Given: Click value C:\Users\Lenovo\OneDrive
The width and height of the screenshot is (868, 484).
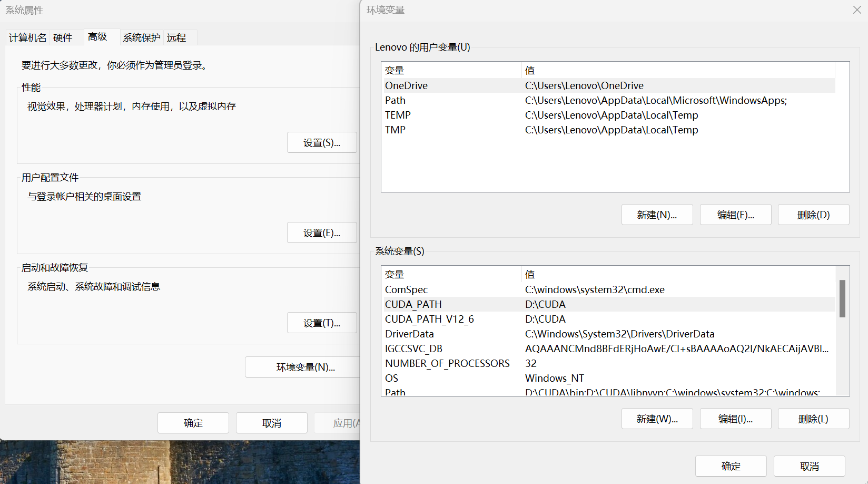Looking at the screenshot, I should 584,85.
